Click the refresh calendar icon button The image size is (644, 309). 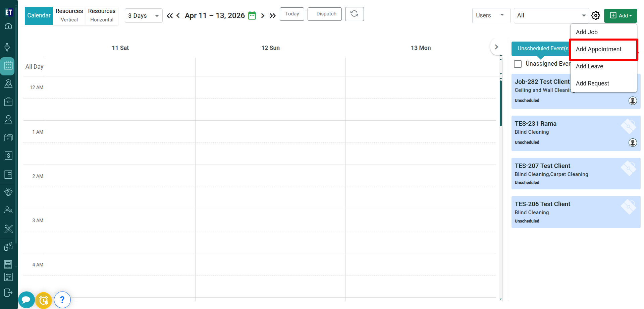click(x=354, y=14)
